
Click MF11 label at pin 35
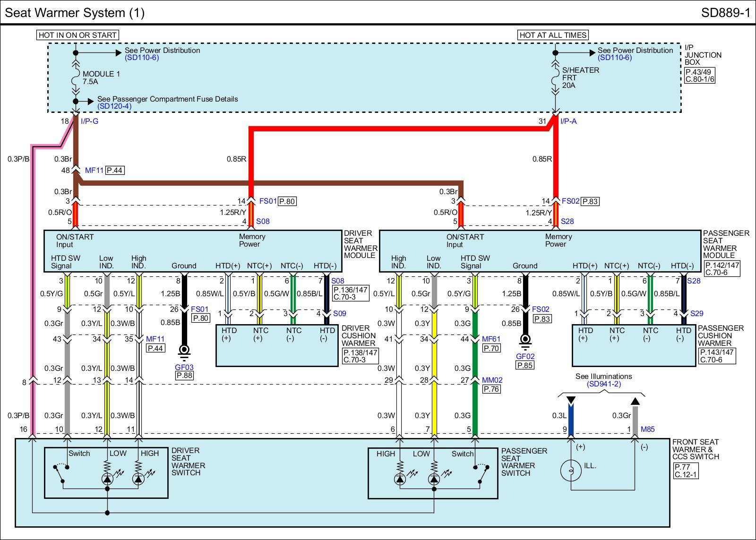pos(155,339)
